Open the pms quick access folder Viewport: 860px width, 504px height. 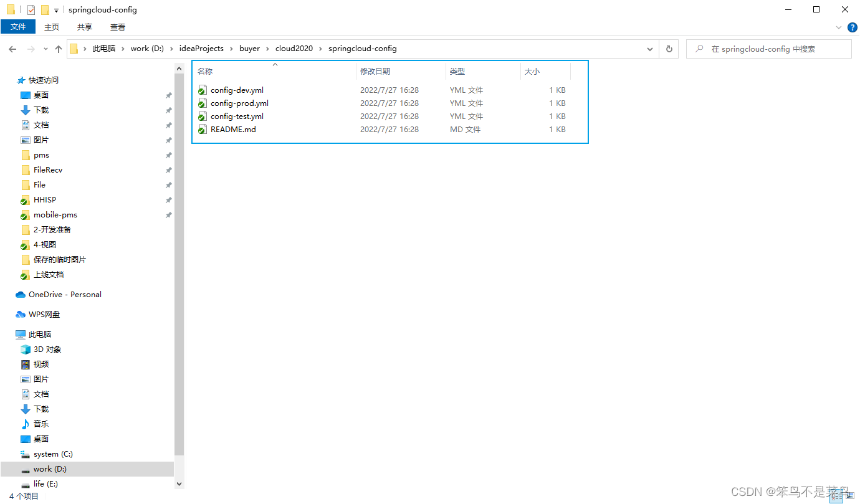click(41, 155)
